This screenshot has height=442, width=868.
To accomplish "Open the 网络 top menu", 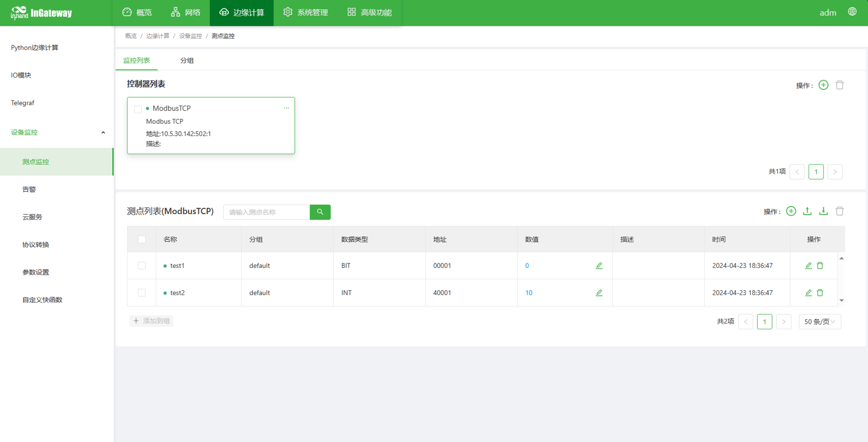I will coord(186,13).
